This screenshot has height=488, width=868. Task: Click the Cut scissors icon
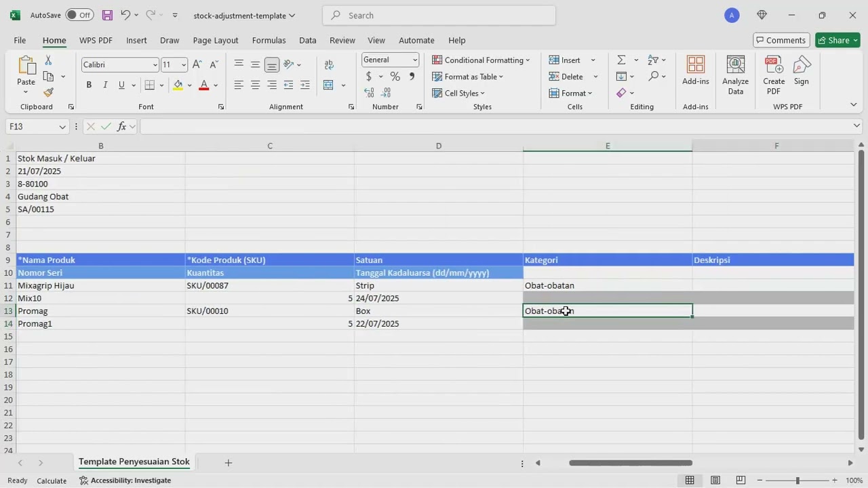(48, 61)
